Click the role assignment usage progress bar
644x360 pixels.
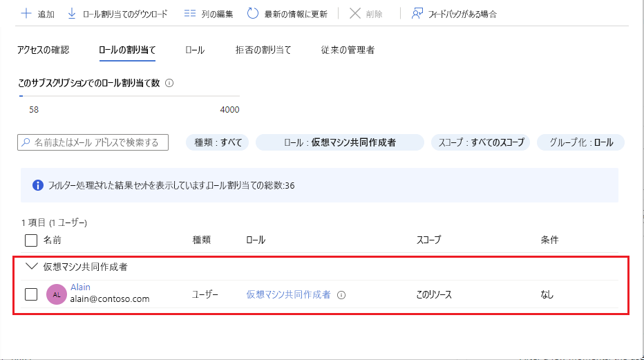(129, 96)
